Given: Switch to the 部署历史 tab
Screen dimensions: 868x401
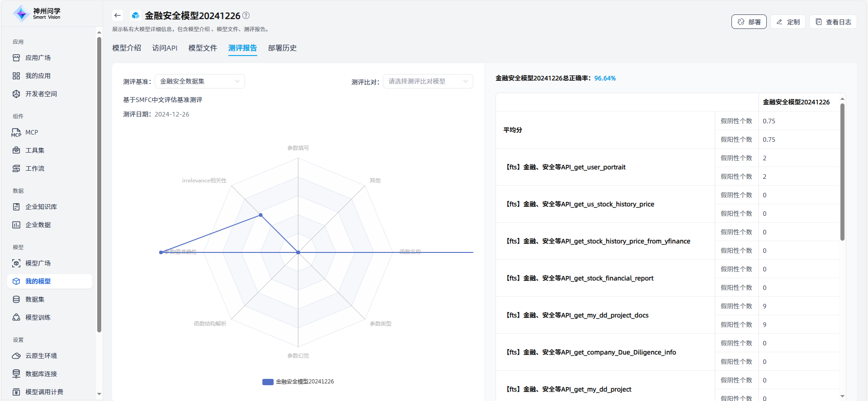Looking at the screenshot, I should pyautogui.click(x=282, y=48).
